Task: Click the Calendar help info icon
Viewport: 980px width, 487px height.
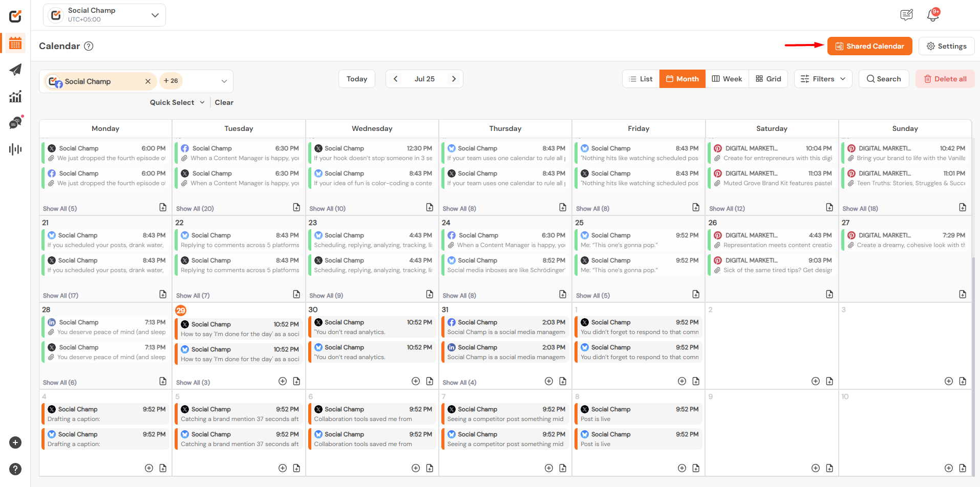Action: pyautogui.click(x=89, y=46)
